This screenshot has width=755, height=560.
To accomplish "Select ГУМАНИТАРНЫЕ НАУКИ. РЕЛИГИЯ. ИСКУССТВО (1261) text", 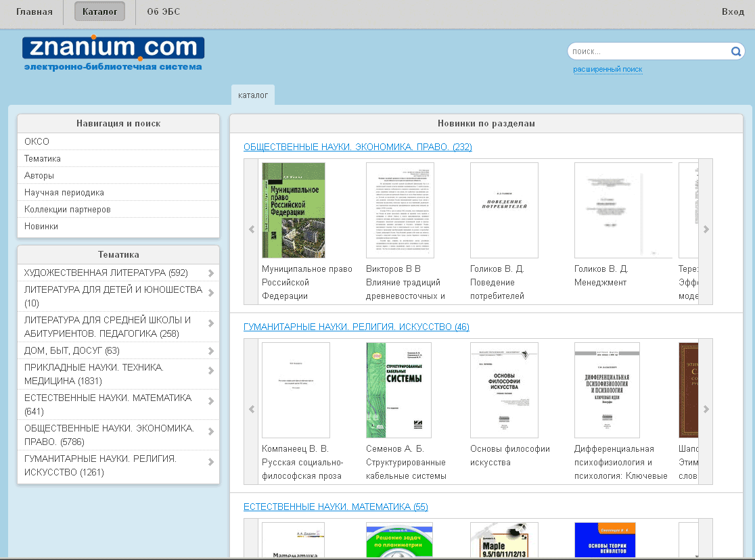I will click(100, 465).
